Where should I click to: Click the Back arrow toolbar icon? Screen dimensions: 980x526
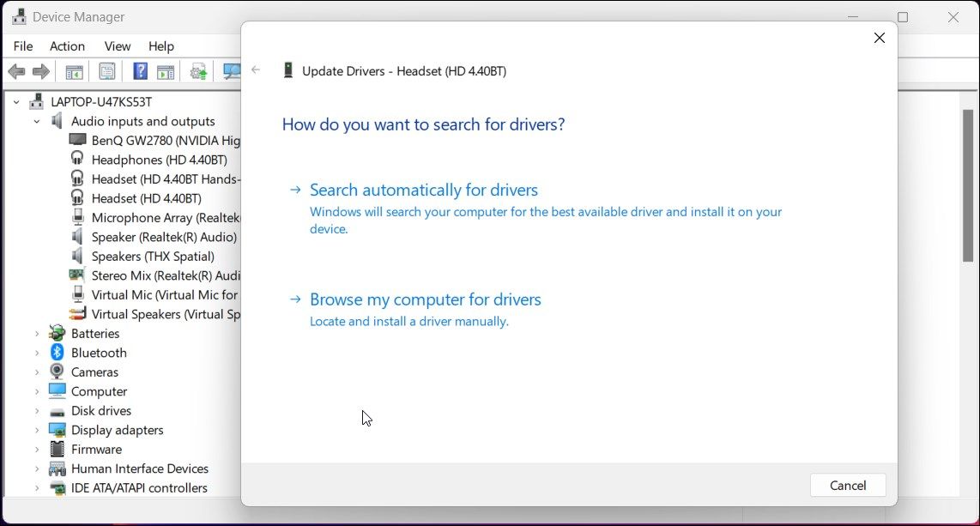pos(16,72)
